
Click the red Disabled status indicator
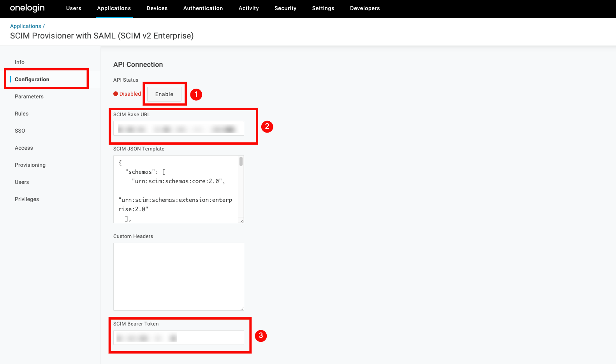tap(127, 94)
